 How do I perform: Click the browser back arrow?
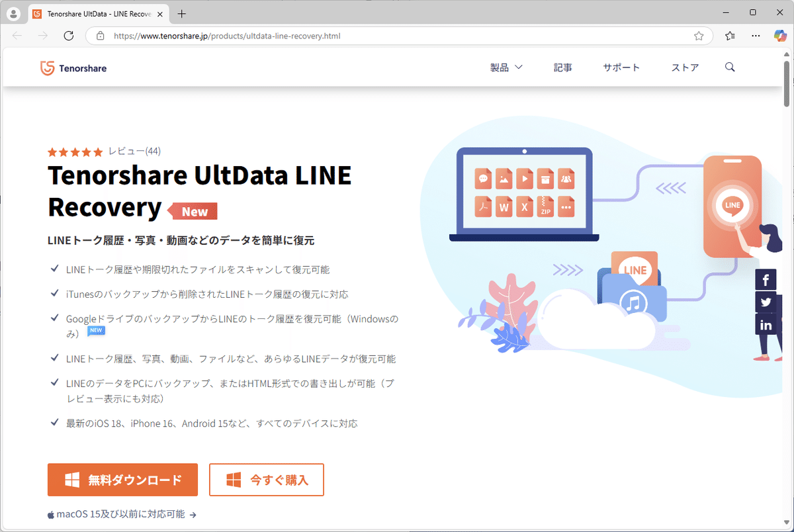(x=17, y=36)
